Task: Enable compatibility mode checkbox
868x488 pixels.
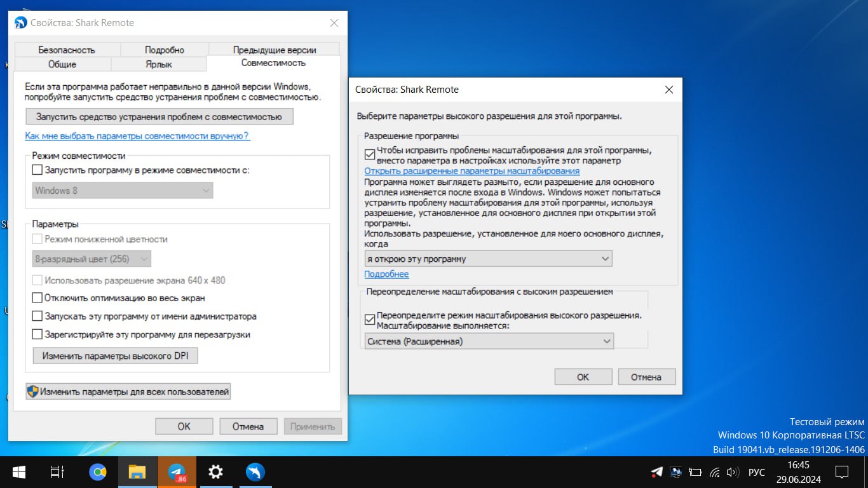Action: pyautogui.click(x=37, y=170)
